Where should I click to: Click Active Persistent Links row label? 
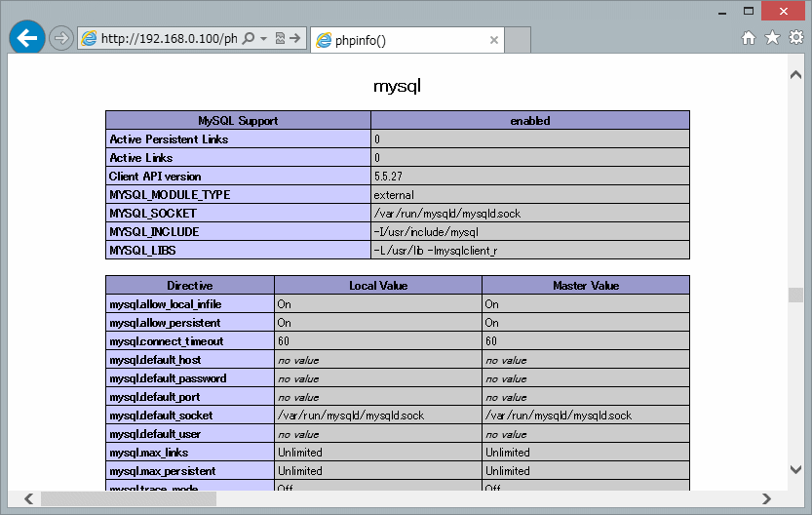point(169,139)
